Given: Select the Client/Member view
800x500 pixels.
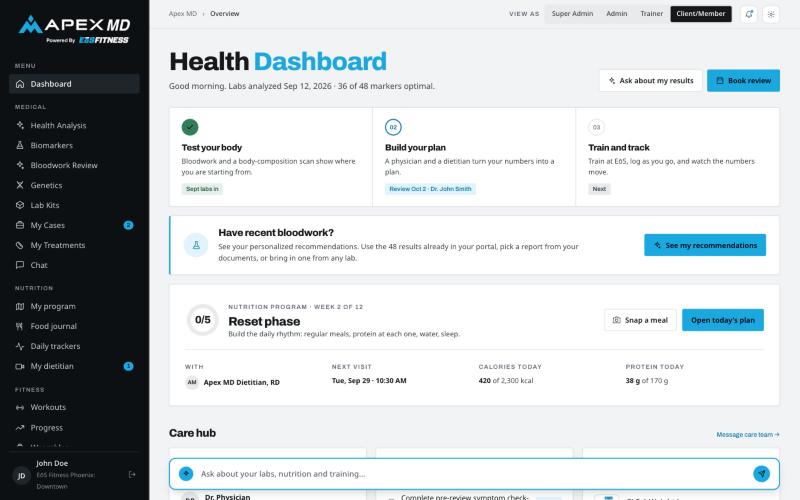Looking at the screenshot, I should click(701, 14).
